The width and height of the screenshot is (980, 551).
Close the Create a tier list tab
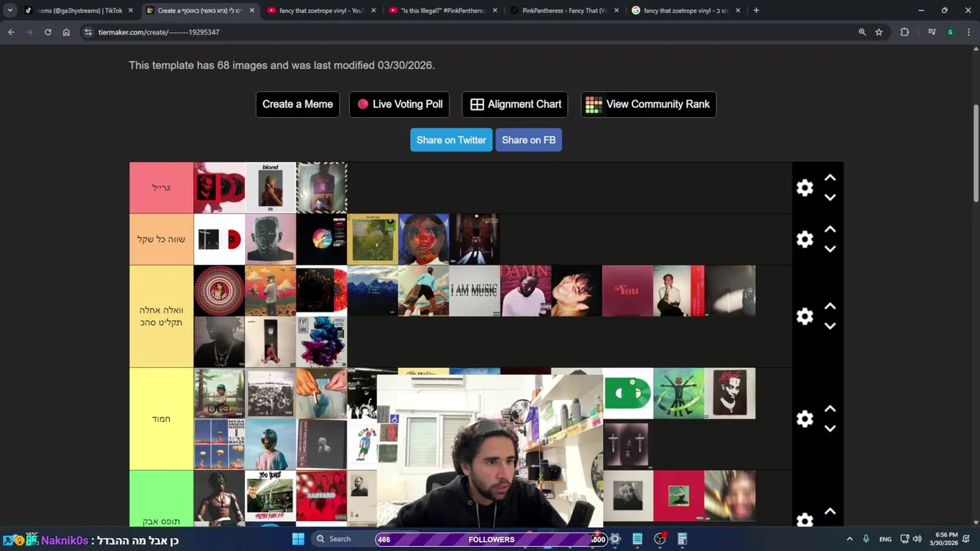pos(252,11)
